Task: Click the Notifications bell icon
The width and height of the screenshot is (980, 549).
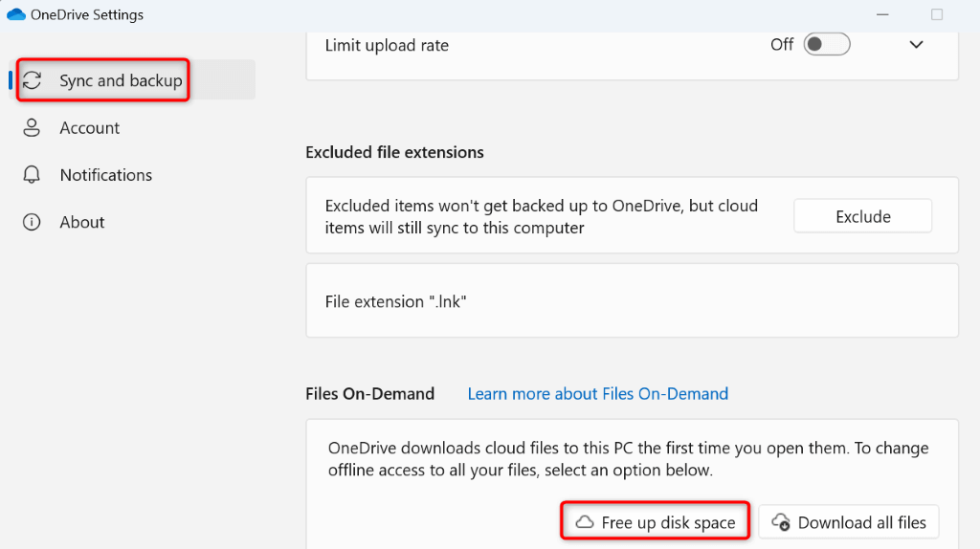Action: 33,175
